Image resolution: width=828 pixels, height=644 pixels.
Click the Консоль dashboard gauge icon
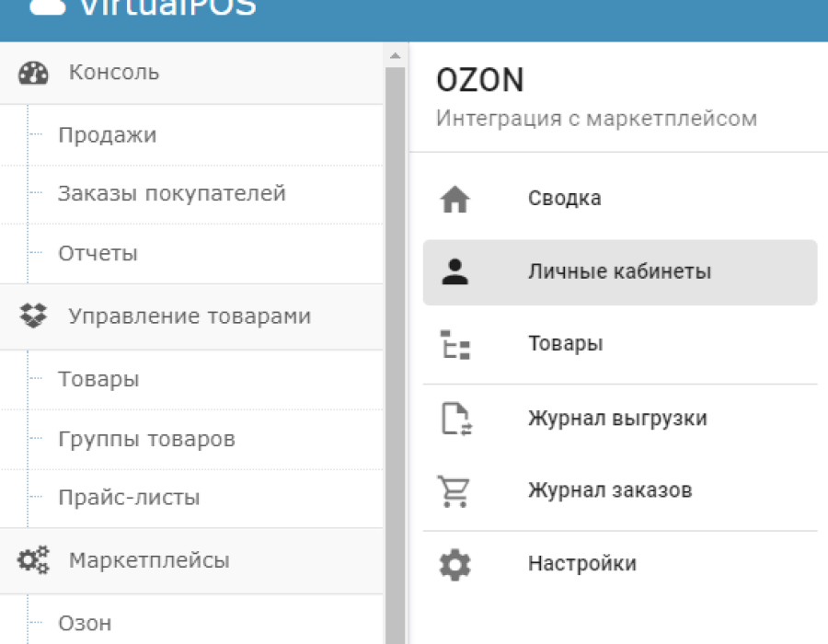point(33,74)
